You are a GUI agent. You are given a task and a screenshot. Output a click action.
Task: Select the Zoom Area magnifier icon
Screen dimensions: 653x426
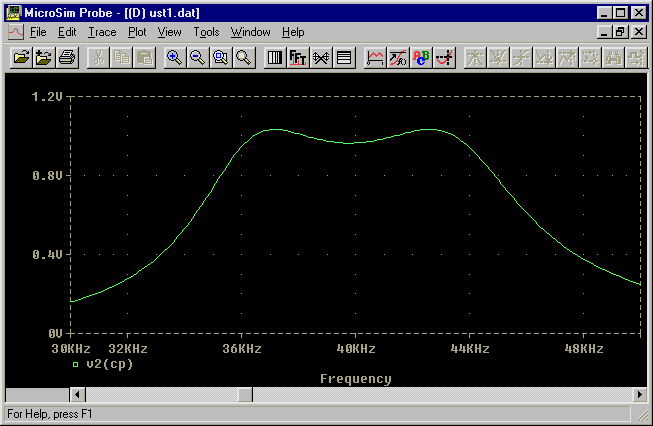tap(221, 57)
